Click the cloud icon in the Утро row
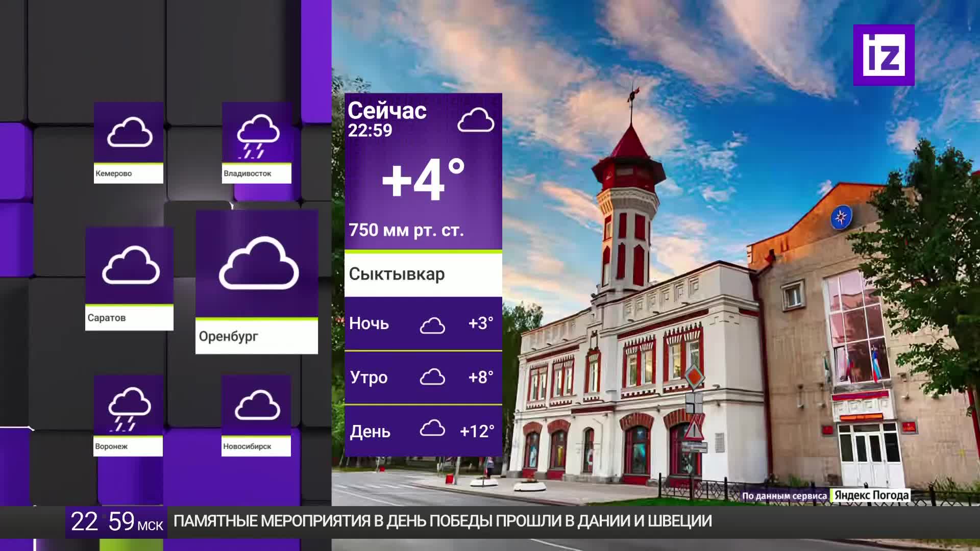980x551 pixels. (x=432, y=377)
